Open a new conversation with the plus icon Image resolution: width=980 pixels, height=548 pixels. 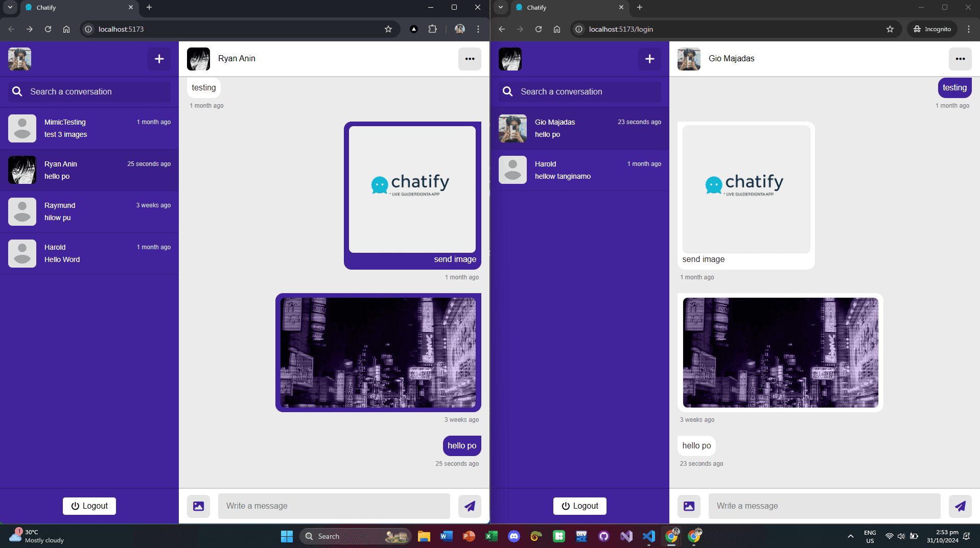click(159, 59)
